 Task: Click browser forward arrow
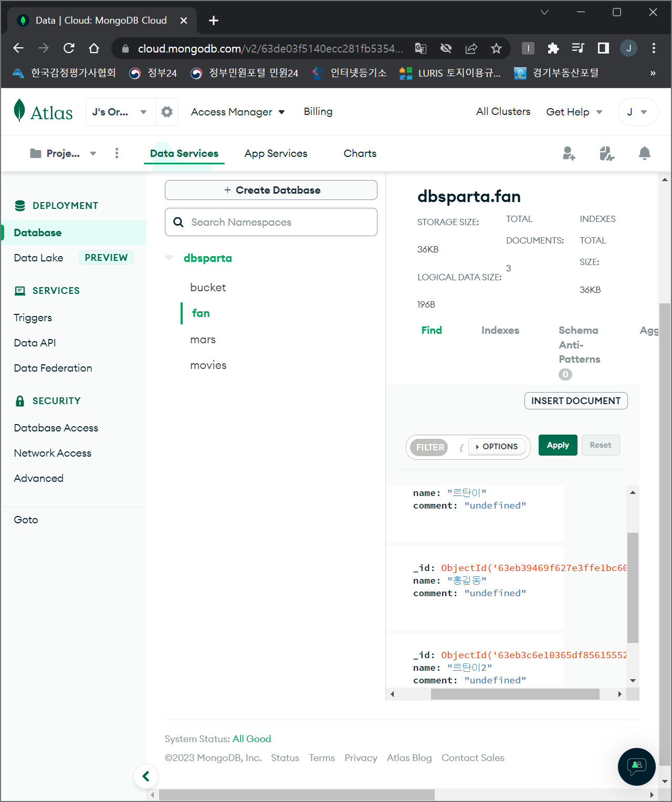pyautogui.click(x=44, y=48)
